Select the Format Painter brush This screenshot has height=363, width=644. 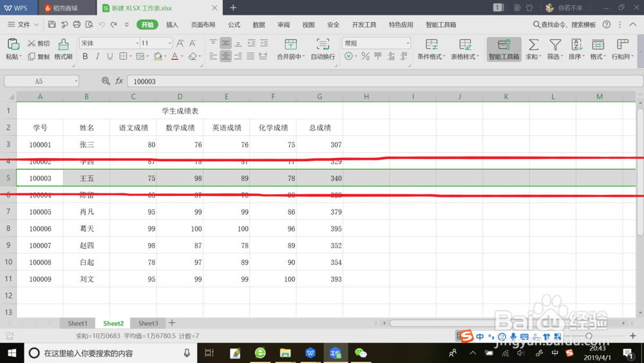tap(63, 50)
